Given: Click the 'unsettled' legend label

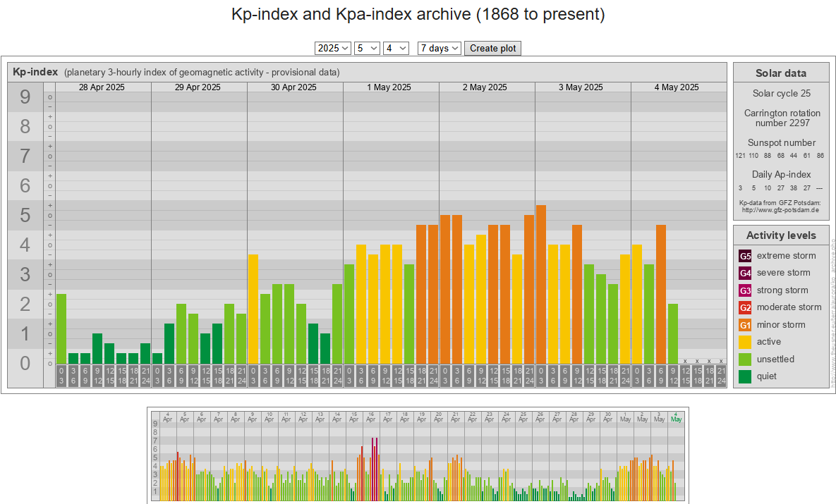Looking at the screenshot, I should point(776,359).
